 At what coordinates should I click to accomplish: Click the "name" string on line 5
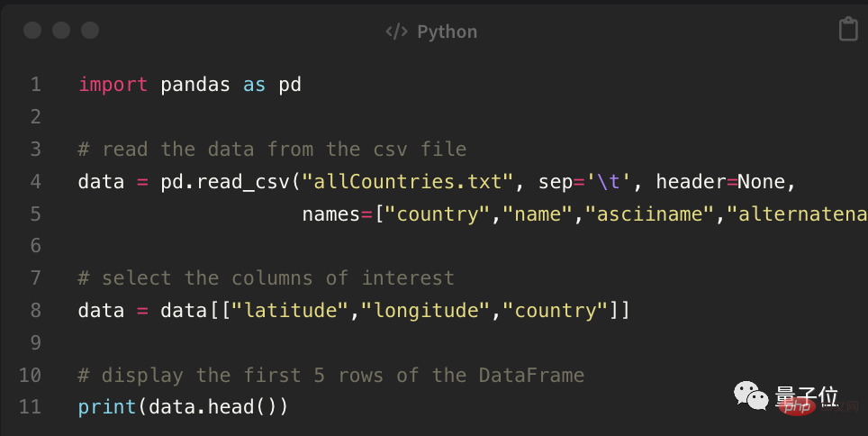pyautogui.click(x=538, y=213)
